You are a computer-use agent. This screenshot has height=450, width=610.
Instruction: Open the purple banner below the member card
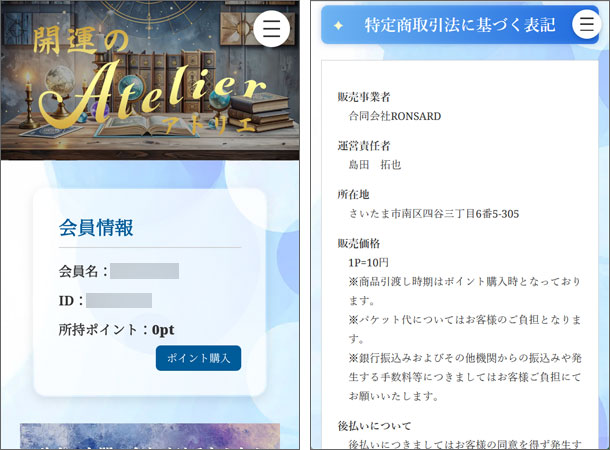(x=150, y=436)
